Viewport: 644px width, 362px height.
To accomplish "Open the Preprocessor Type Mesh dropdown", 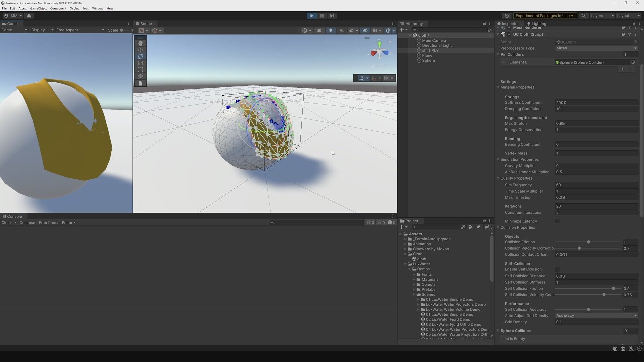I will click(597, 48).
